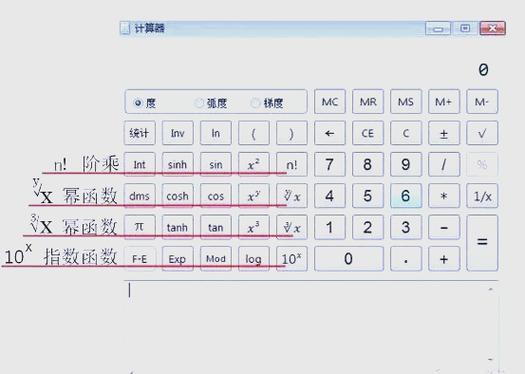Click the CE clear entry button
Screen dimensions: 525x374
coord(368,133)
